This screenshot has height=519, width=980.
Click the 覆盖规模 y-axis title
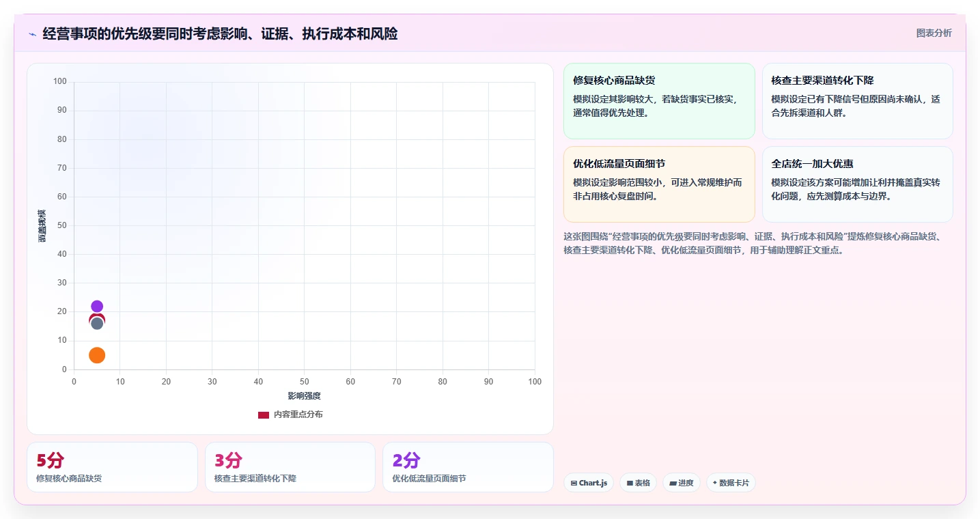pos(42,226)
